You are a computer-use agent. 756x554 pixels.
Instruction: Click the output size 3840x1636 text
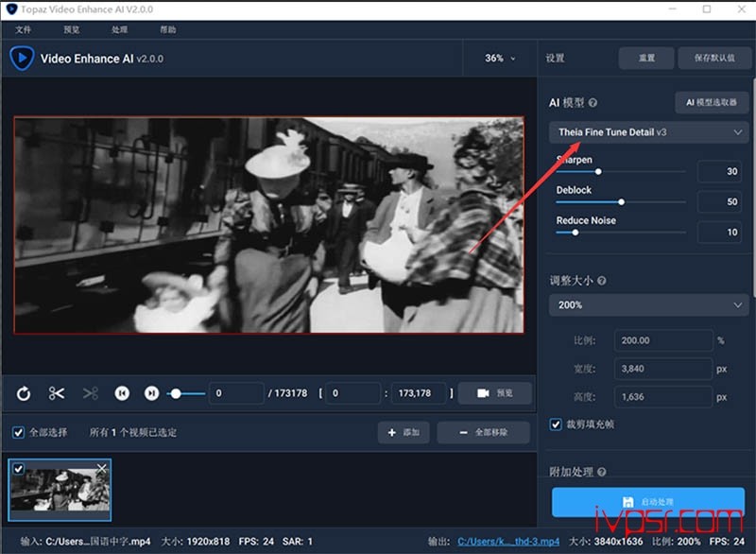618,542
